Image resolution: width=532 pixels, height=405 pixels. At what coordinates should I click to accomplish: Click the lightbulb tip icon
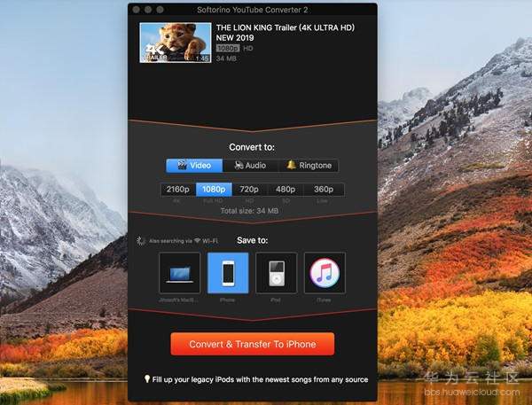click(147, 379)
